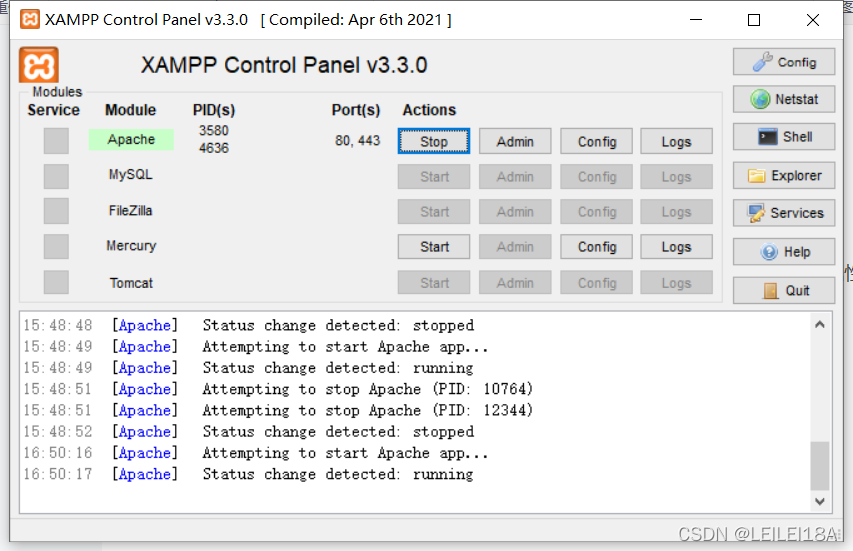853x551 pixels.
Task: Click Apache PID 4636
Action: click(x=214, y=148)
